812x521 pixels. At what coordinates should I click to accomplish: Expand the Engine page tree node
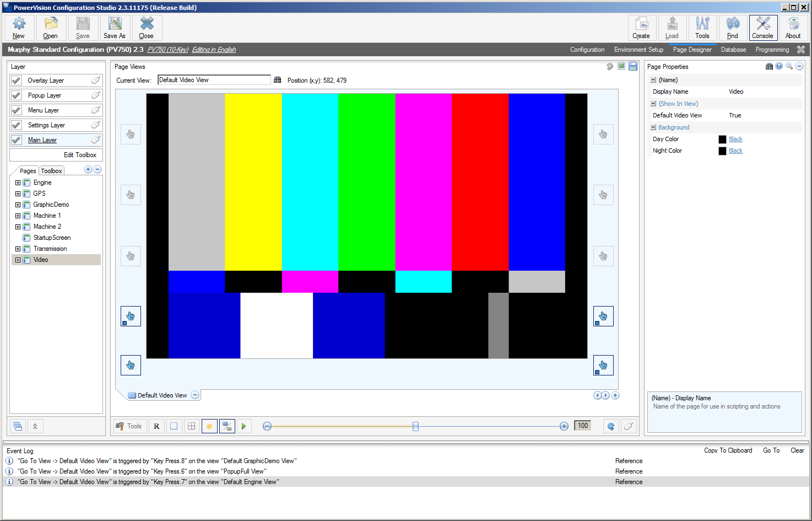click(x=18, y=182)
